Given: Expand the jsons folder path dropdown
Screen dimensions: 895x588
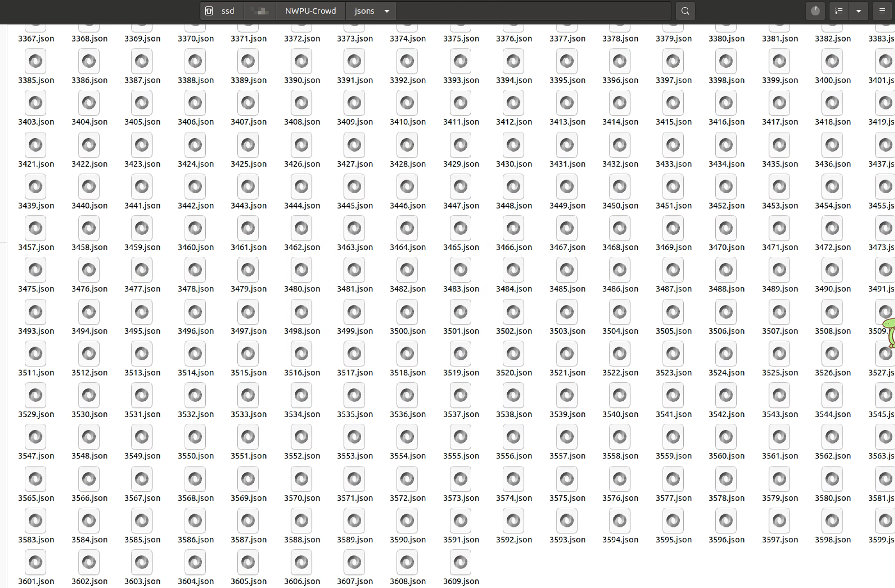Looking at the screenshot, I should (x=387, y=11).
